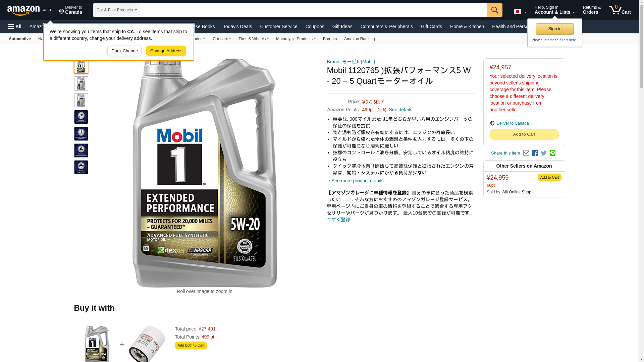This screenshot has width=644, height=362.
Task: Share this item on Facebook
Action: [x=535, y=153]
